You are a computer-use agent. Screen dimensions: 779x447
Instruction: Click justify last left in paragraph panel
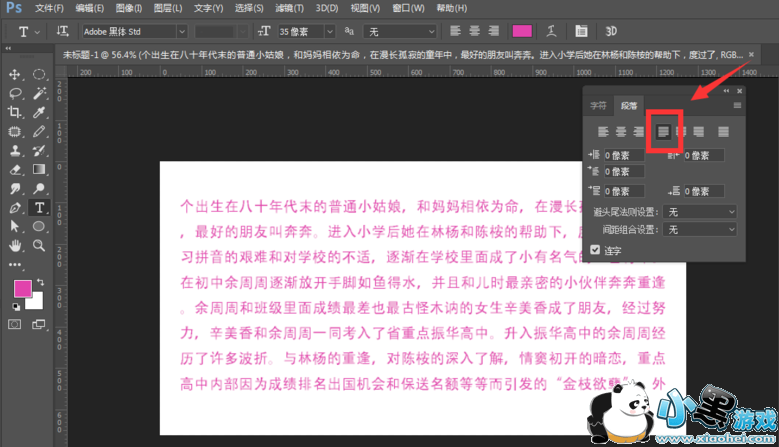pyautogui.click(x=663, y=131)
